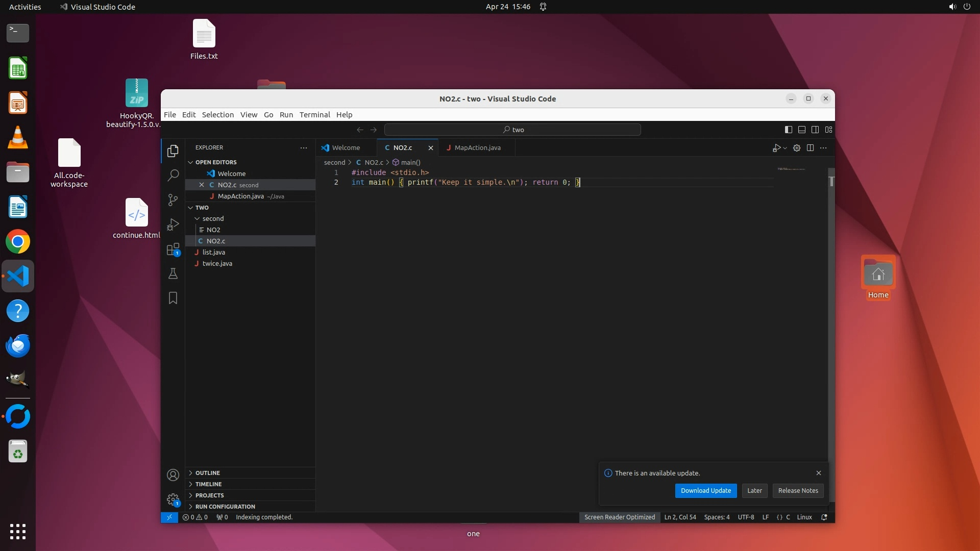This screenshot has height=551, width=980.
Task: Switch to the MapAction.java tab
Action: point(477,148)
